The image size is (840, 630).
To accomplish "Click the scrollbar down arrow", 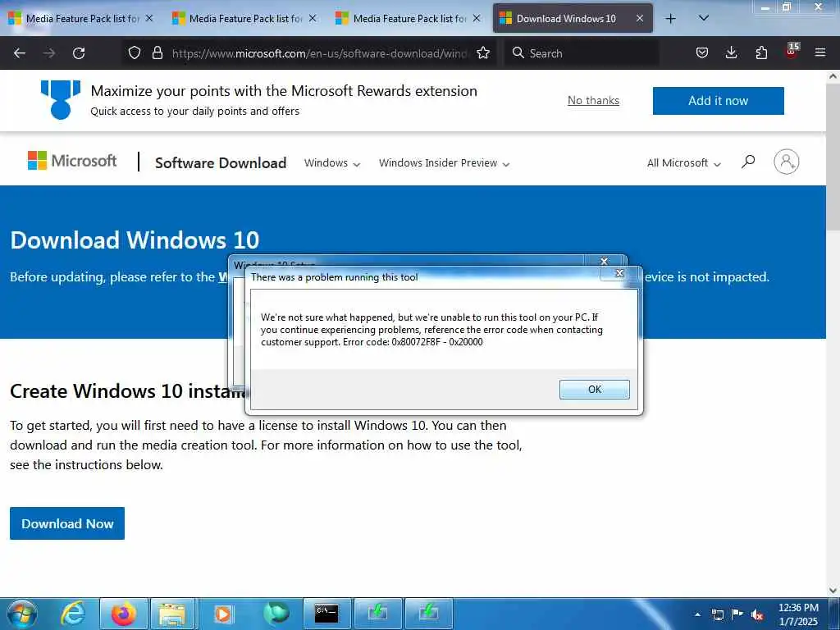I will click(833, 591).
